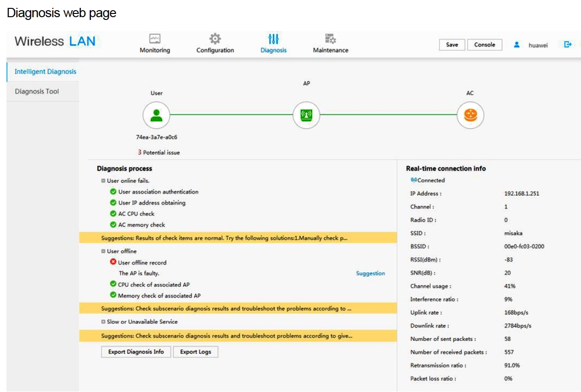Open the Console button
The width and height of the screenshot is (581, 392).
(x=484, y=45)
